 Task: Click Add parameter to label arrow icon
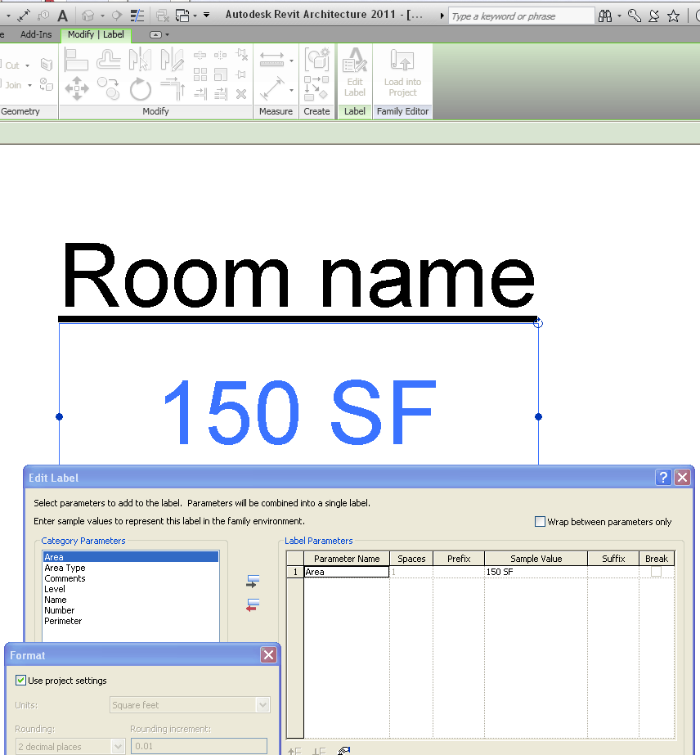click(253, 581)
